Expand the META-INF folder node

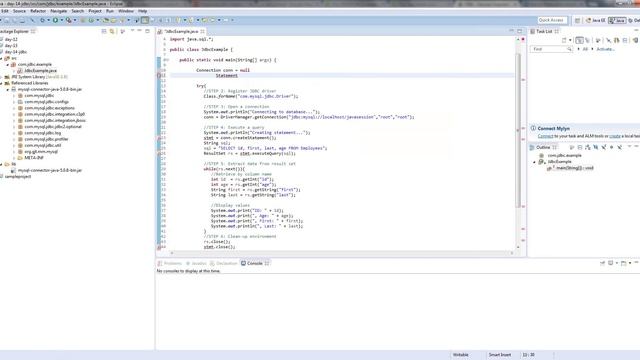(x=14, y=158)
